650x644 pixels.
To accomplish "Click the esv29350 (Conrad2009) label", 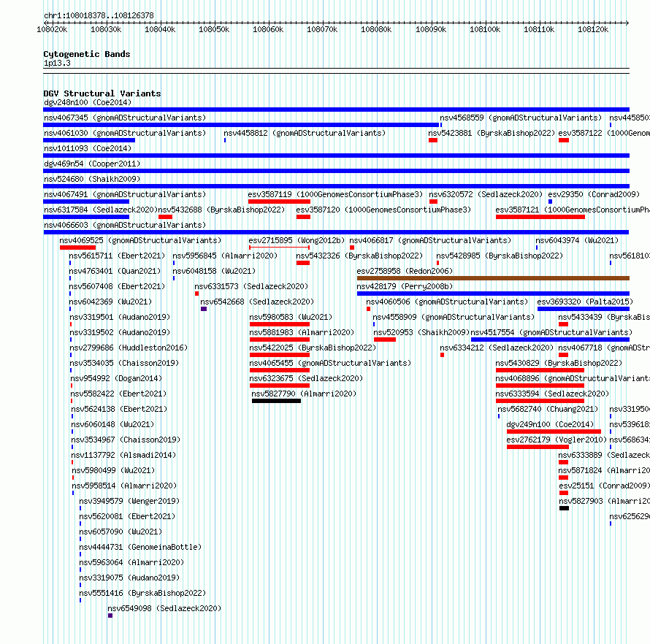I will tap(594, 194).
